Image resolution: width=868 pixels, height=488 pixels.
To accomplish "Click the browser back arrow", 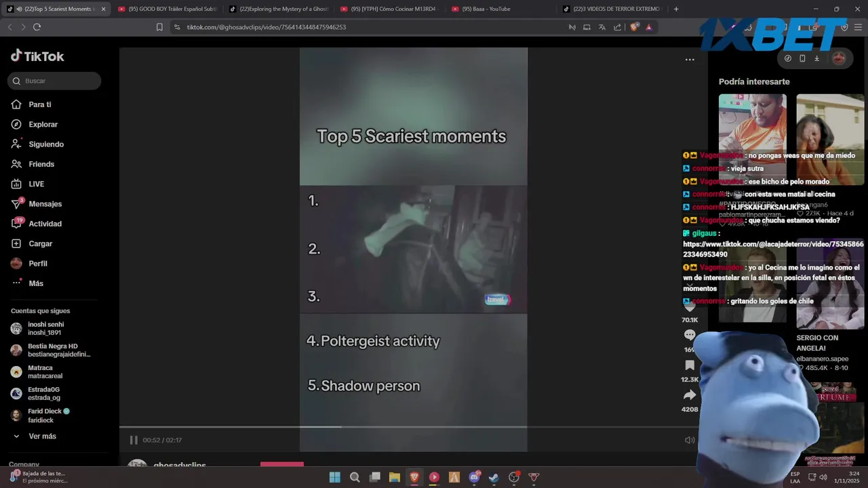I will [9, 27].
